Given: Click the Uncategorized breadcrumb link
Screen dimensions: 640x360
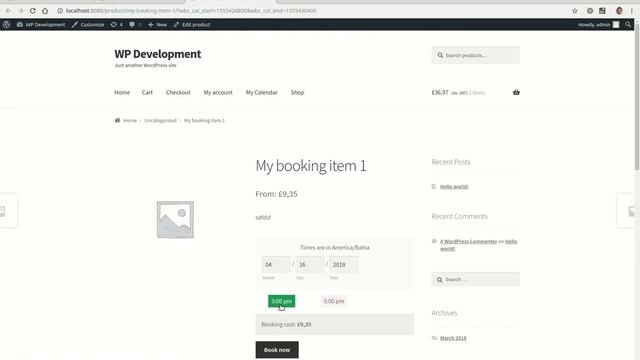Looking at the screenshot, I should pos(160,120).
